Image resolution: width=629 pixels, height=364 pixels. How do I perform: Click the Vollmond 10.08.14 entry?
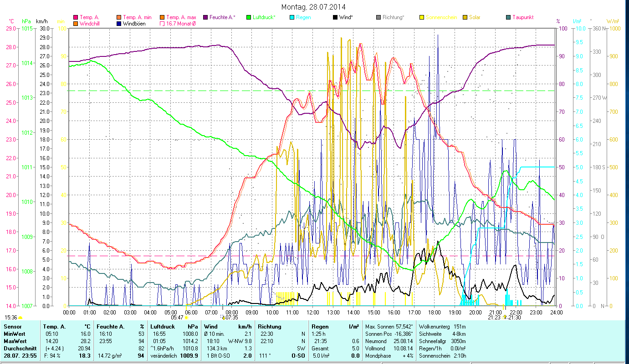(x=389, y=349)
